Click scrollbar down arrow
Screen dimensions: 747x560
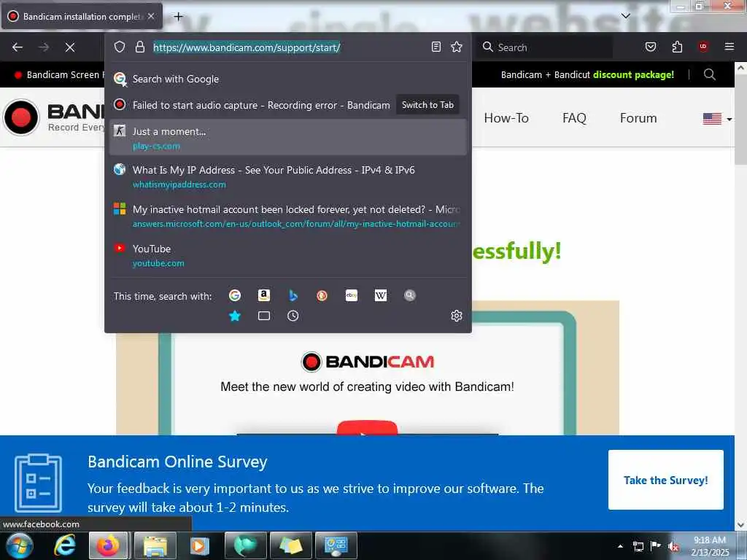point(740,525)
